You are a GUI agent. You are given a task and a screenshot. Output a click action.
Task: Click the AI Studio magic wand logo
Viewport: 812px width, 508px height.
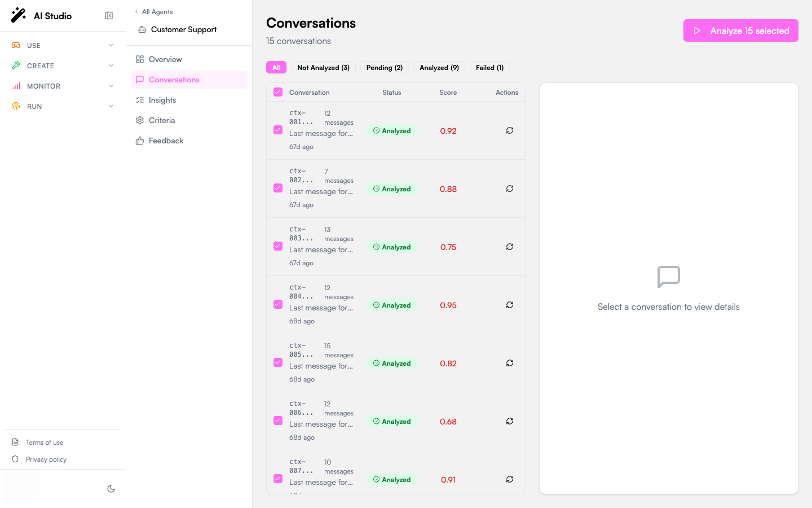coord(19,15)
